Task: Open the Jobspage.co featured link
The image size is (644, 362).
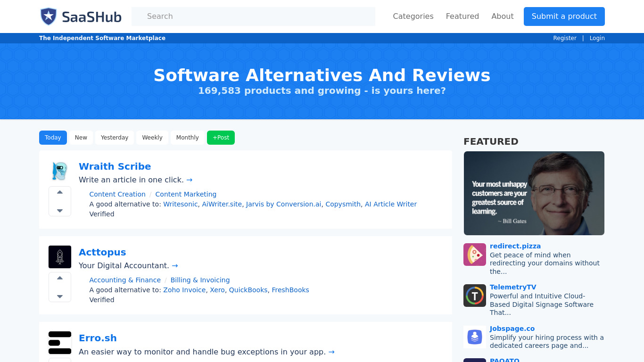Action: coord(512,329)
